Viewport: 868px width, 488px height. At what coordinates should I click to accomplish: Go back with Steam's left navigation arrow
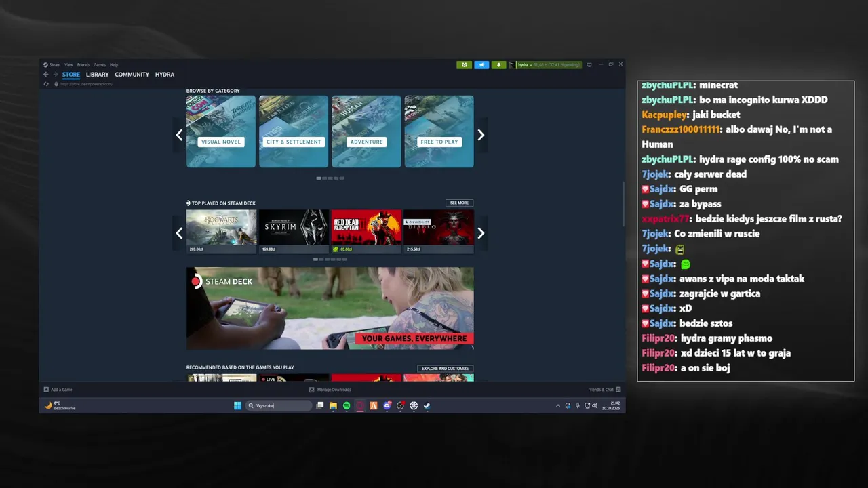point(46,75)
